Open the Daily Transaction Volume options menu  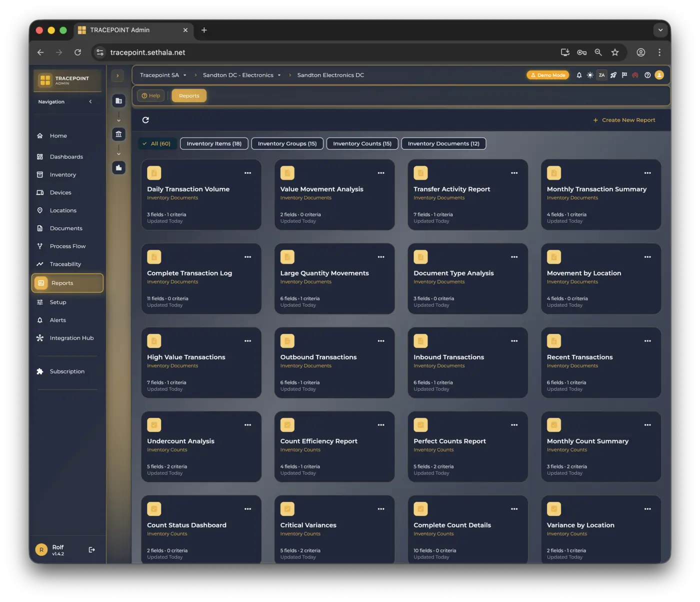coord(247,173)
